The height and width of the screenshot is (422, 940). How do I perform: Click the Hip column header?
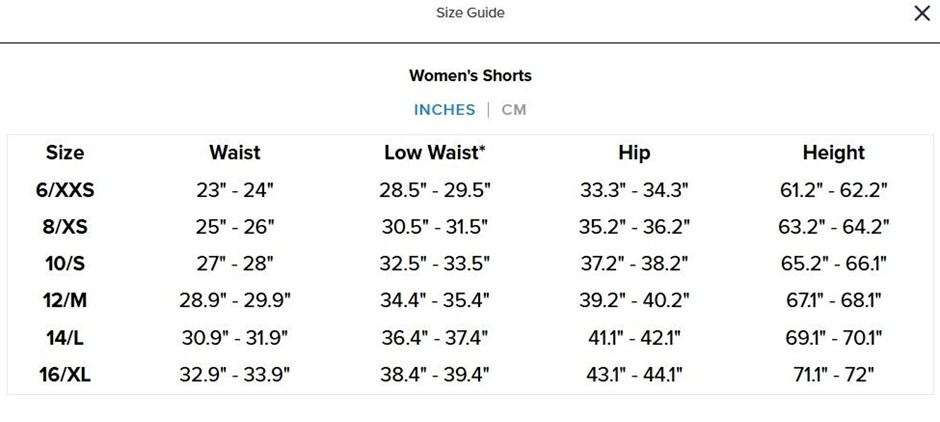coord(634,153)
